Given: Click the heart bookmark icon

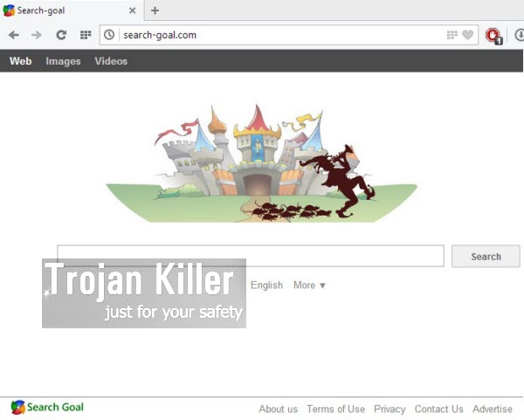Looking at the screenshot, I should 468,35.
